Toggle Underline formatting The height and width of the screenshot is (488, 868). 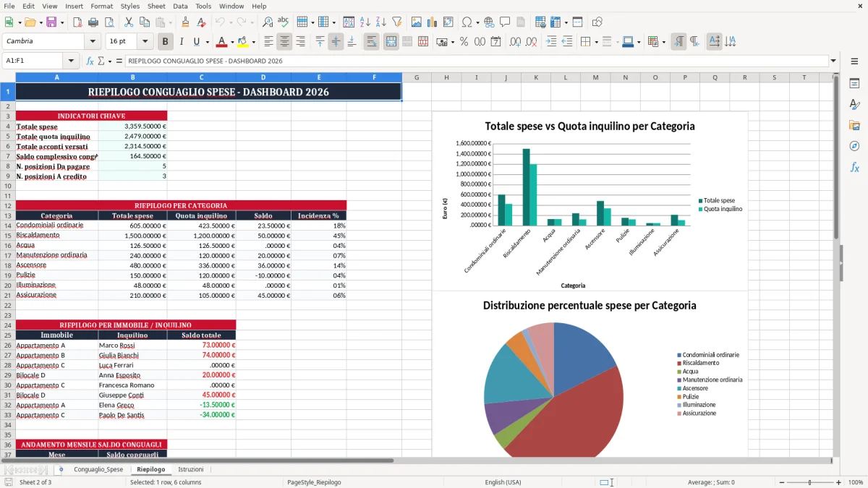click(x=197, y=41)
